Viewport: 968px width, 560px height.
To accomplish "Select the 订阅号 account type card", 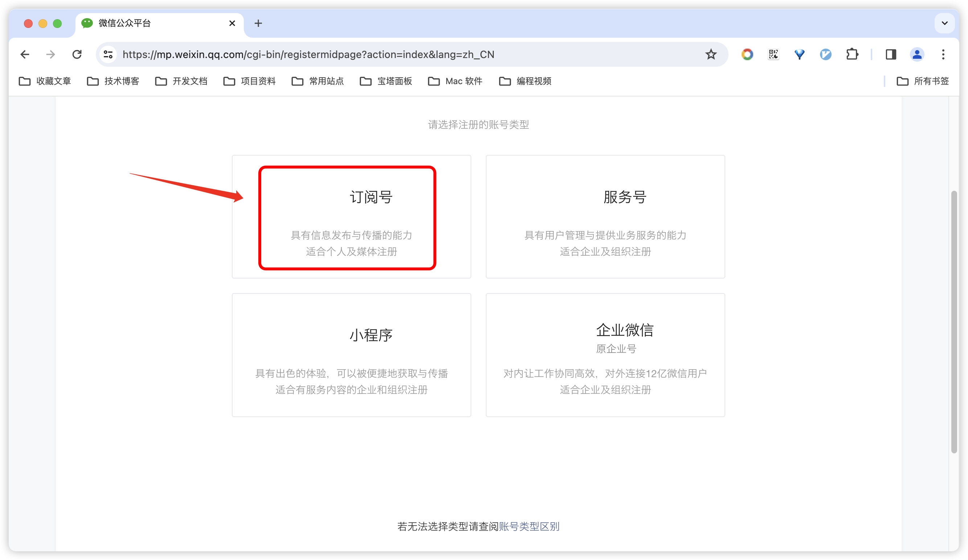I will click(x=351, y=217).
